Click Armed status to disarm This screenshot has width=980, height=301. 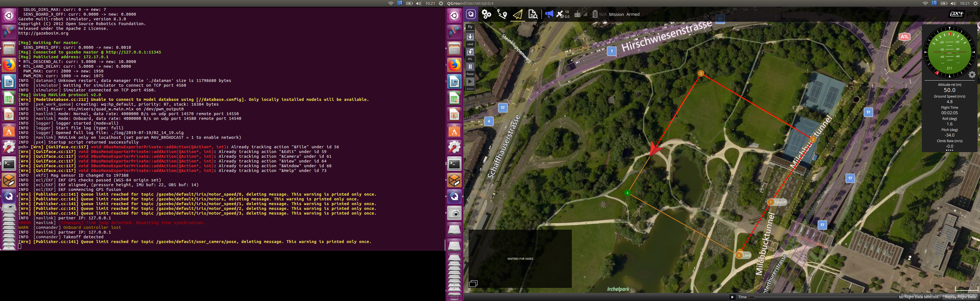[x=633, y=14]
